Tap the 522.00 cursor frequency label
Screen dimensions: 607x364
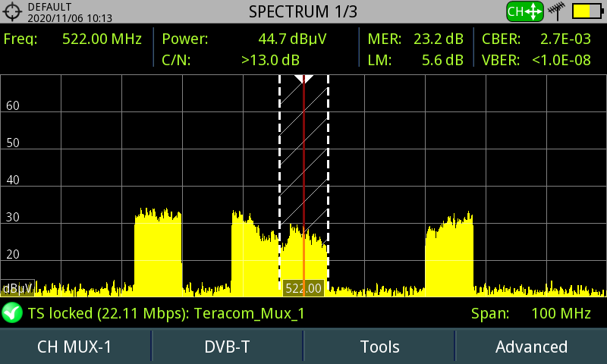click(x=303, y=288)
